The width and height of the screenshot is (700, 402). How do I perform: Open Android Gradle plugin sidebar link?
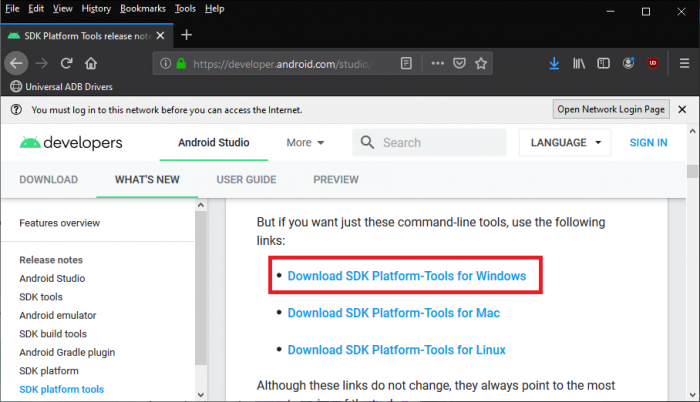click(x=67, y=352)
